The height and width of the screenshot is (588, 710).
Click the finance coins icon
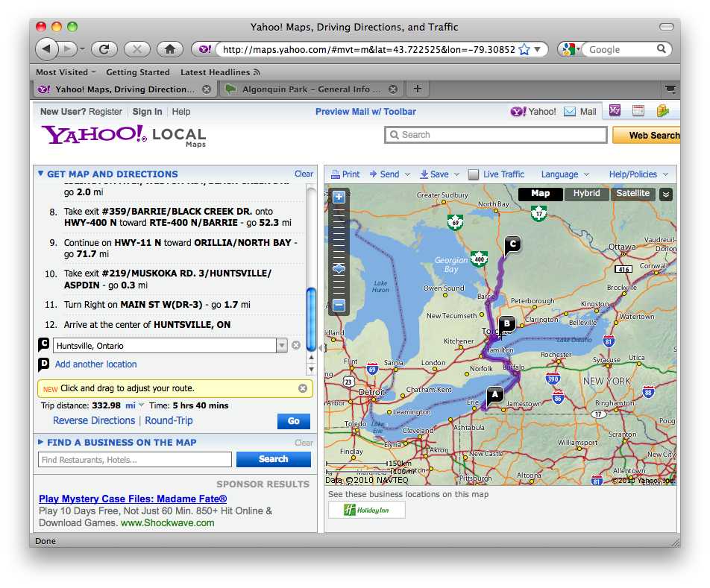(x=662, y=110)
